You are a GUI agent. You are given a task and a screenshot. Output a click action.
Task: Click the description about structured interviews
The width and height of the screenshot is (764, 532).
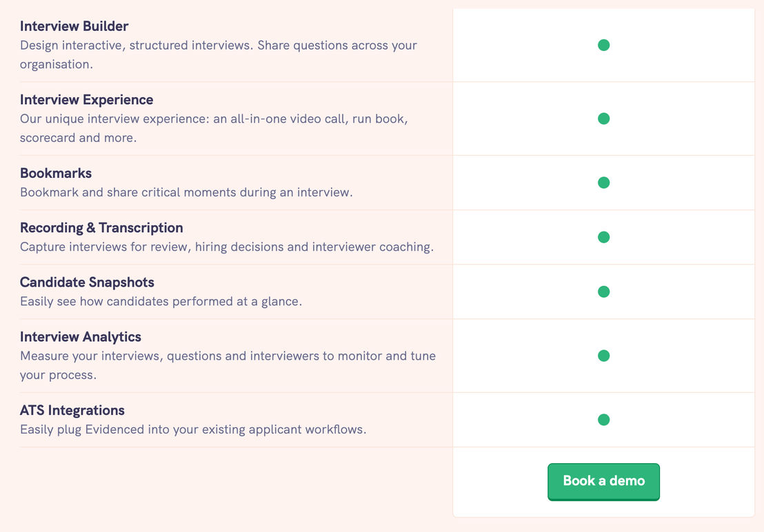[219, 54]
